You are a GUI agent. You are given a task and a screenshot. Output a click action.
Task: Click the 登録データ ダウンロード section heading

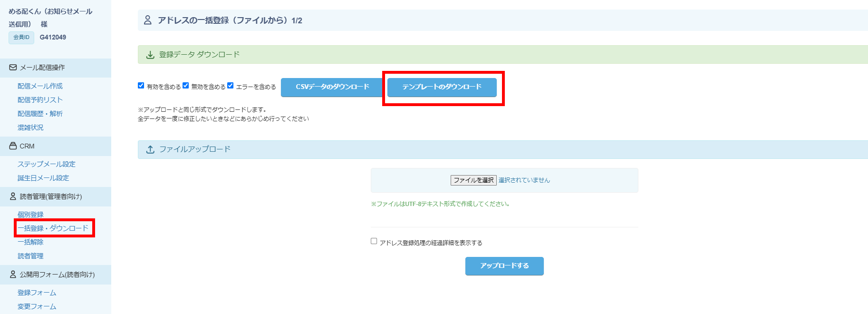[x=199, y=55]
